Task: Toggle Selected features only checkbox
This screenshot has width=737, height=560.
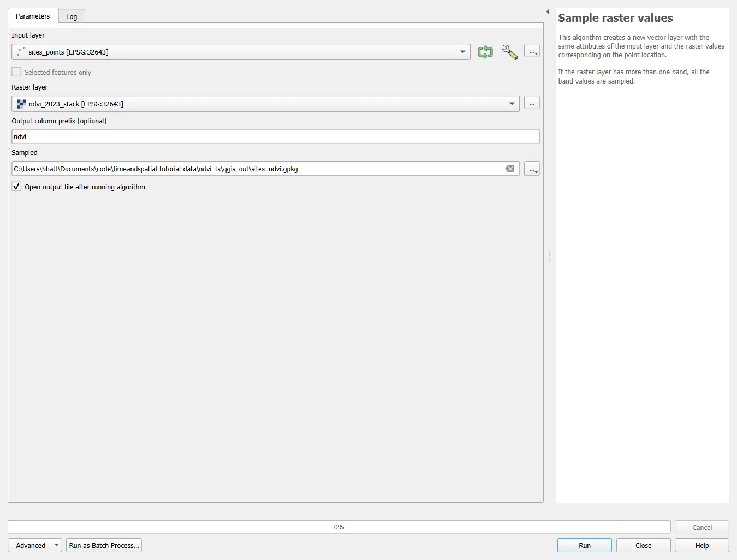Action: (x=16, y=72)
